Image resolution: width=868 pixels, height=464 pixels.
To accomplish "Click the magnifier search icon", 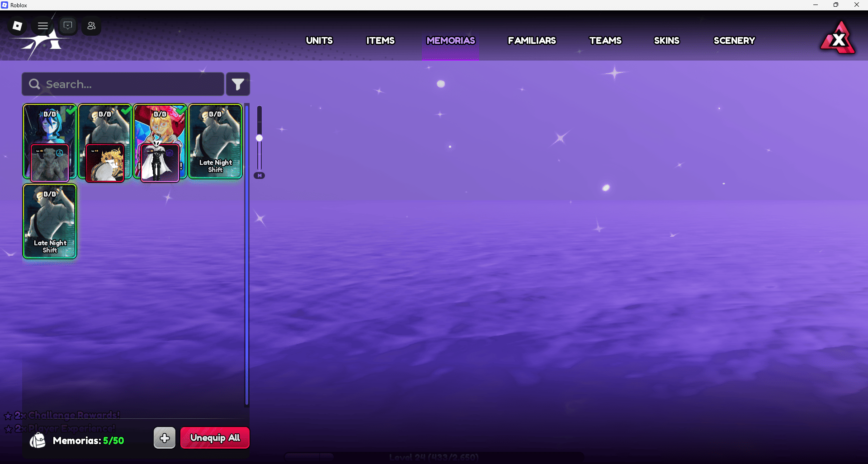I will 34,84.
